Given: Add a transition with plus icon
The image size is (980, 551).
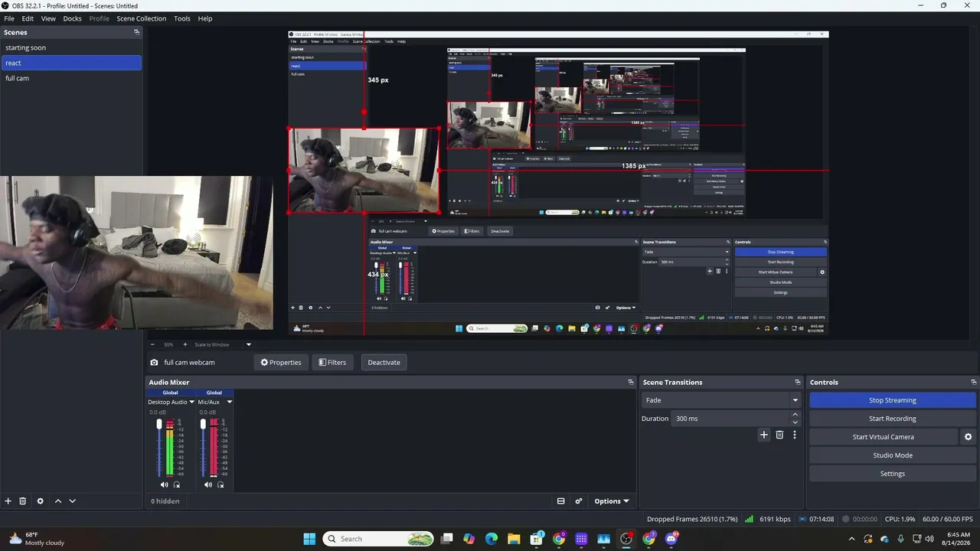Looking at the screenshot, I should click(763, 435).
